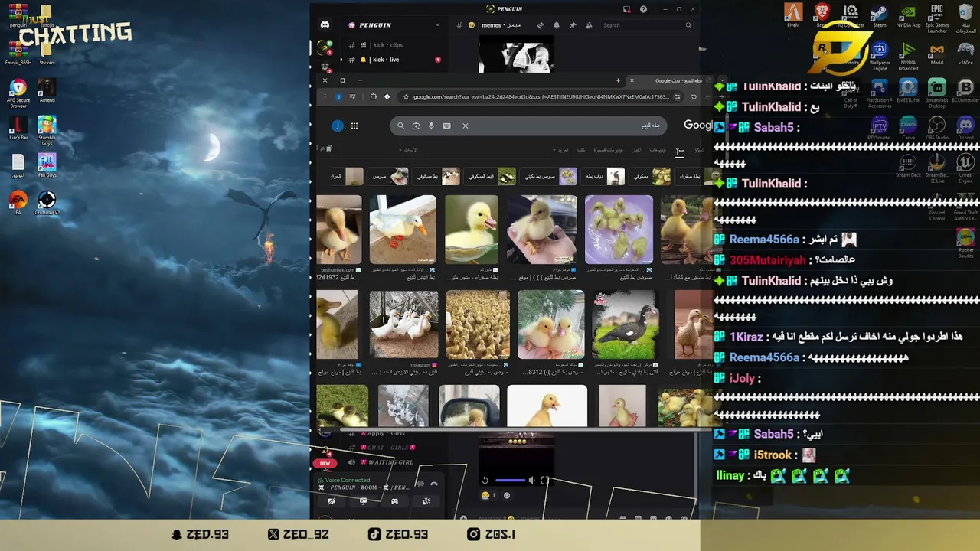980x551 pixels.
Task: Open Google on-screen keyboard icon
Action: 446,126
